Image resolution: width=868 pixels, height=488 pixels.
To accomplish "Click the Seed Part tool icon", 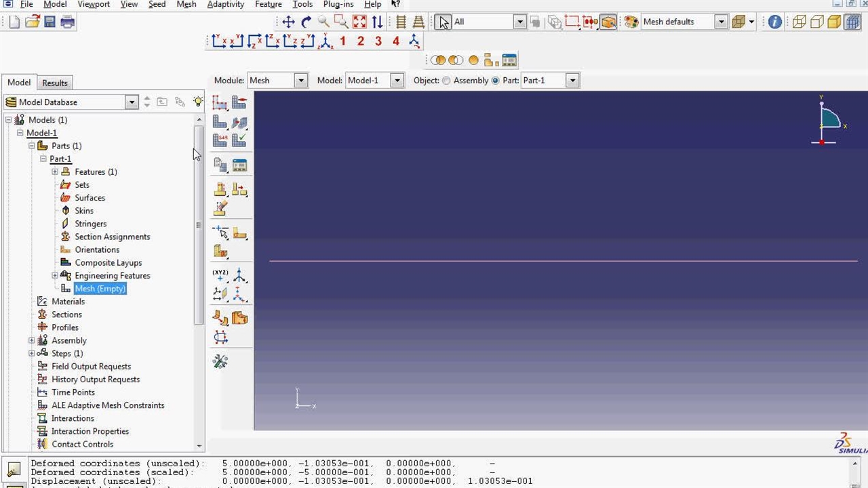I will tap(220, 102).
